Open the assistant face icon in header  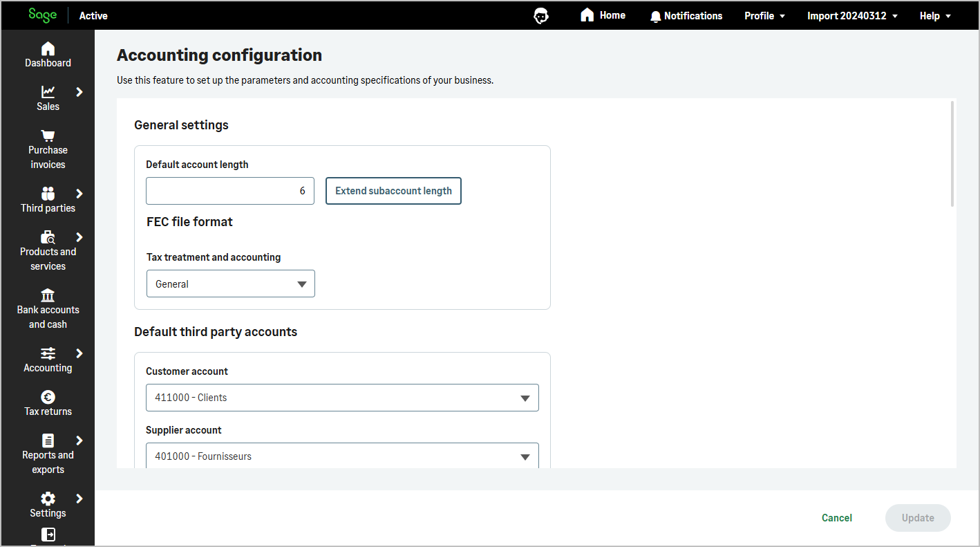[x=542, y=16]
